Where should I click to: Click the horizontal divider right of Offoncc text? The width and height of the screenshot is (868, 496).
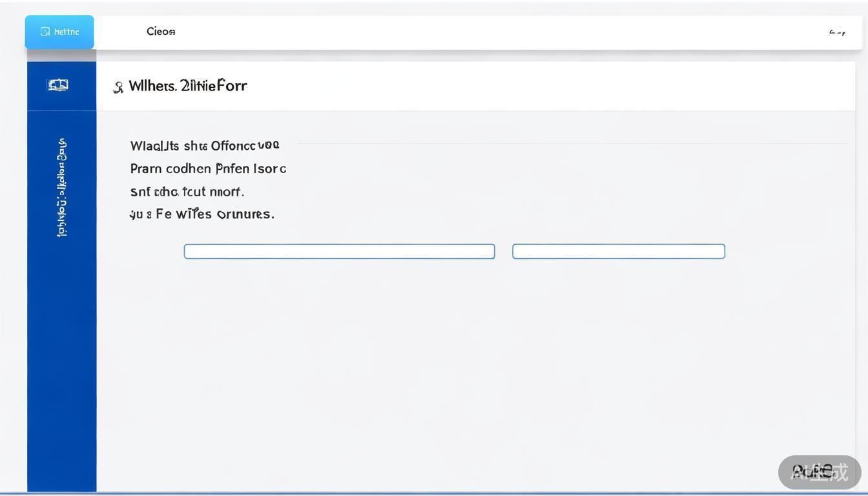tap(572, 143)
